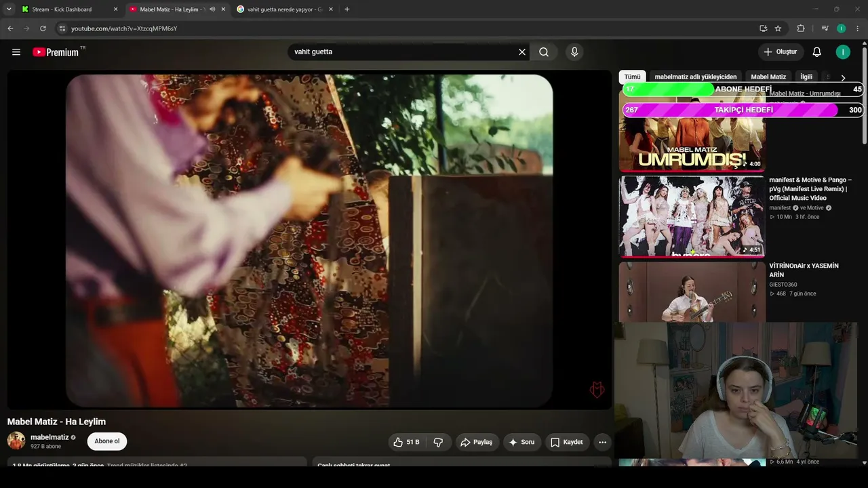
Task: View site information icon in address bar
Action: click(62, 28)
